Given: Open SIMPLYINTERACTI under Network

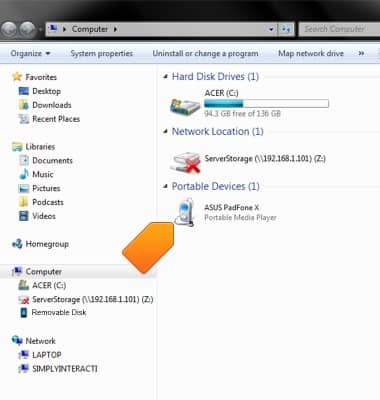Looking at the screenshot, I should coord(65,369).
